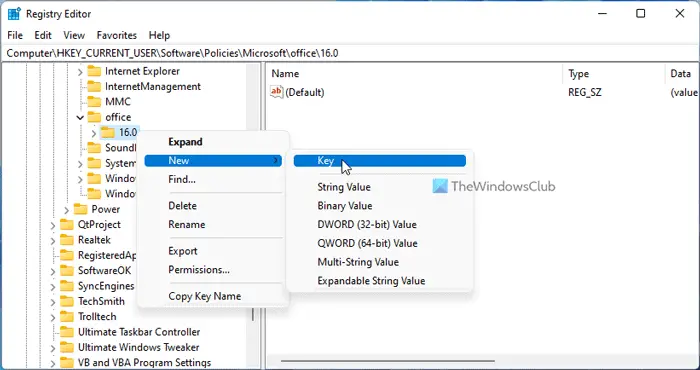Click the Realtek folder icon
The width and height of the screenshot is (700, 370).
pos(67,240)
